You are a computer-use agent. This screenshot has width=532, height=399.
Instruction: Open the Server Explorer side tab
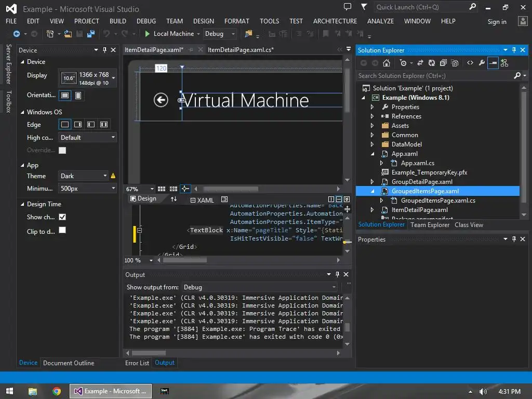8,64
